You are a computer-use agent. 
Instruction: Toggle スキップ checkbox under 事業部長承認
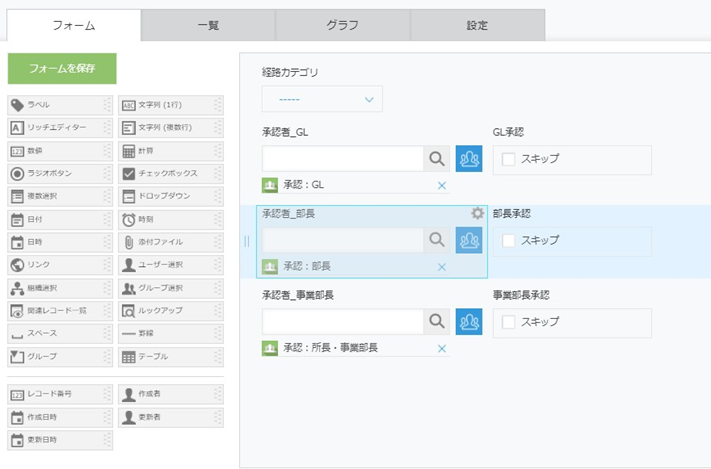(508, 322)
